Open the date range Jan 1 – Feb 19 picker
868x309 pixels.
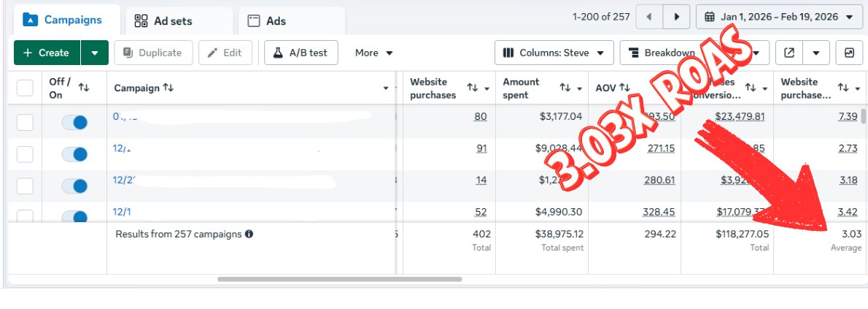[x=779, y=17]
